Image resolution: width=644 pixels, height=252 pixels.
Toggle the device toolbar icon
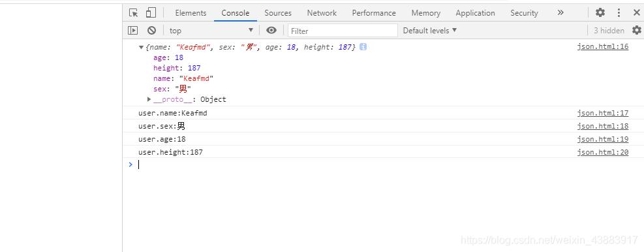point(151,13)
